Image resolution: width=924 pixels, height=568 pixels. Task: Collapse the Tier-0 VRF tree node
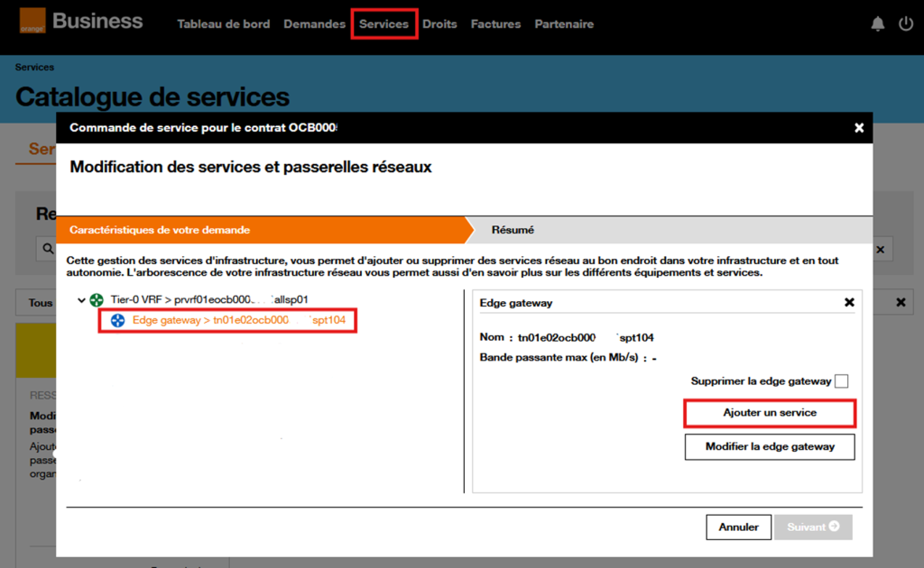coord(82,299)
